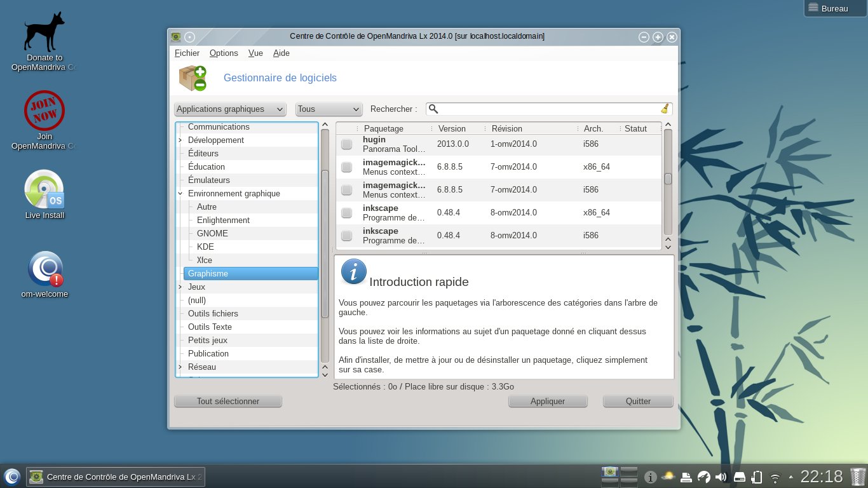
Task: Click the software manager package icon
Action: [x=193, y=78]
